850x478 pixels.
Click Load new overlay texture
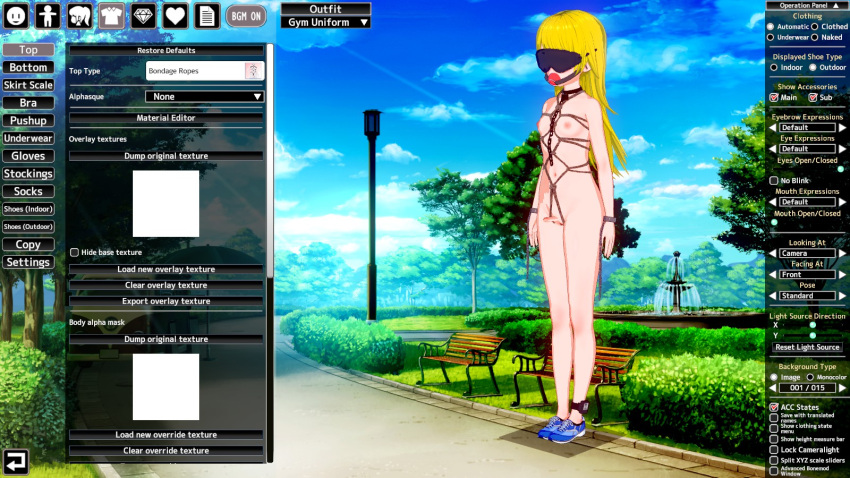166,269
